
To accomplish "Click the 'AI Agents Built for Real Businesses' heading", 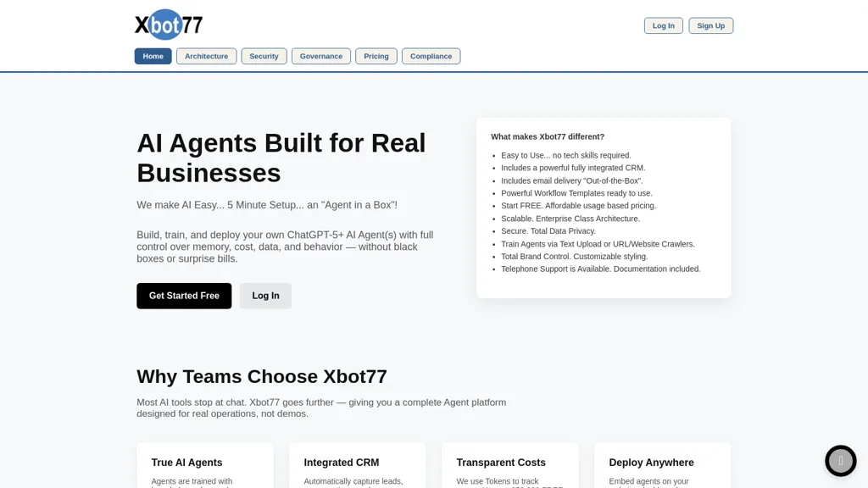I will coord(281,158).
